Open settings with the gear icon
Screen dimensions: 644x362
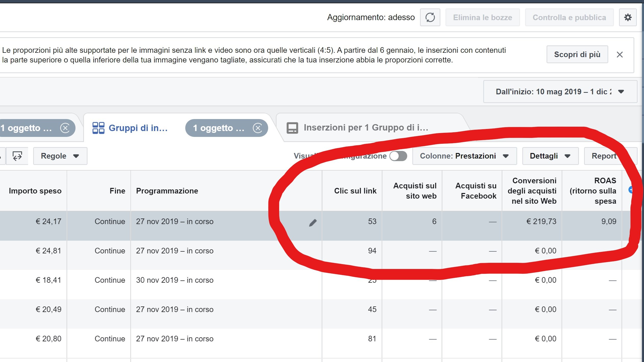[628, 17]
